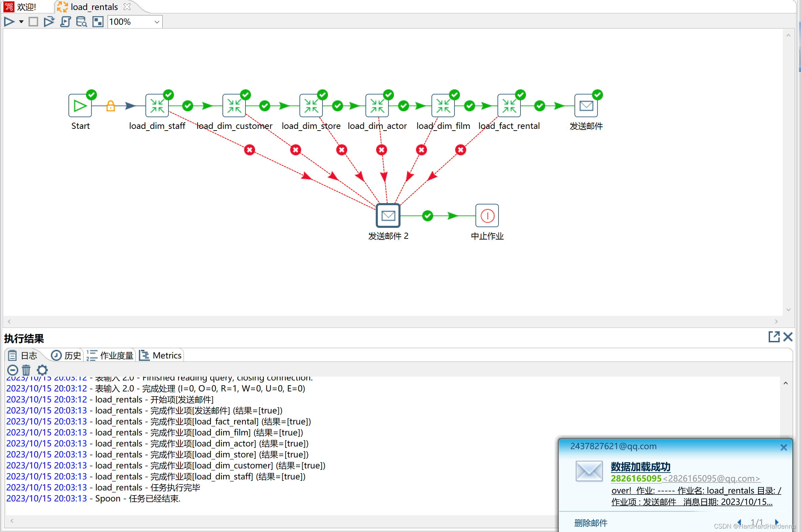Select the 中止作业 abort entry

point(487,215)
